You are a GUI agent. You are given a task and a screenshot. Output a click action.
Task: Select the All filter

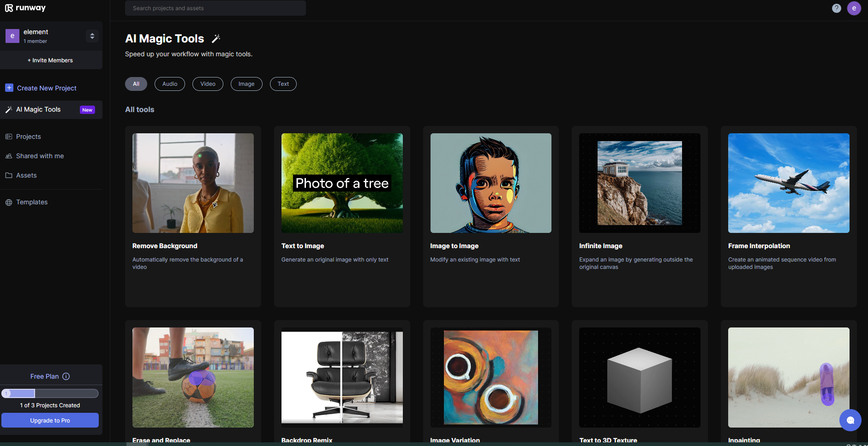point(136,84)
